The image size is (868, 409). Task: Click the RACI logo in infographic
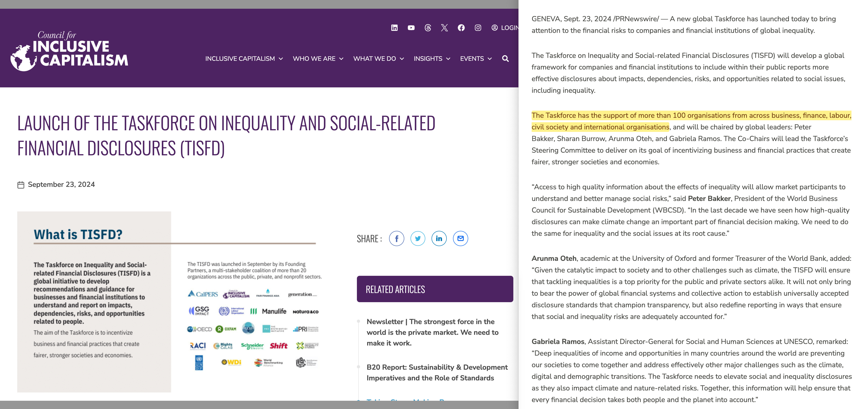tap(198, 346)
